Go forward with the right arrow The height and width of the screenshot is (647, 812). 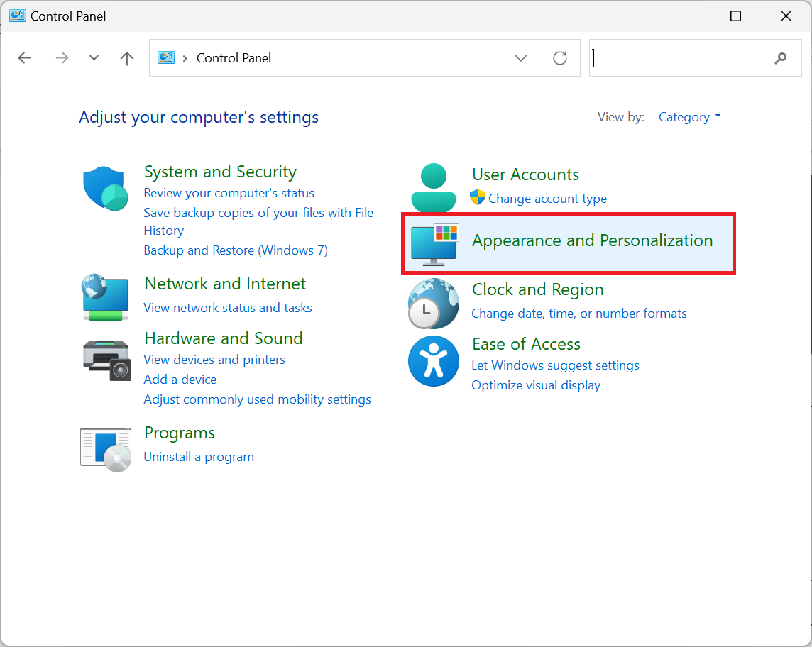[x=62, y=58]
